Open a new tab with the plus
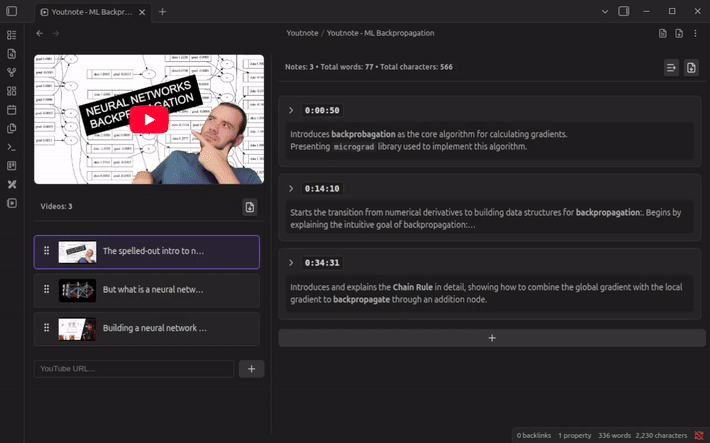The height and width of the screenshot is (443, 710). pos(163,12)
